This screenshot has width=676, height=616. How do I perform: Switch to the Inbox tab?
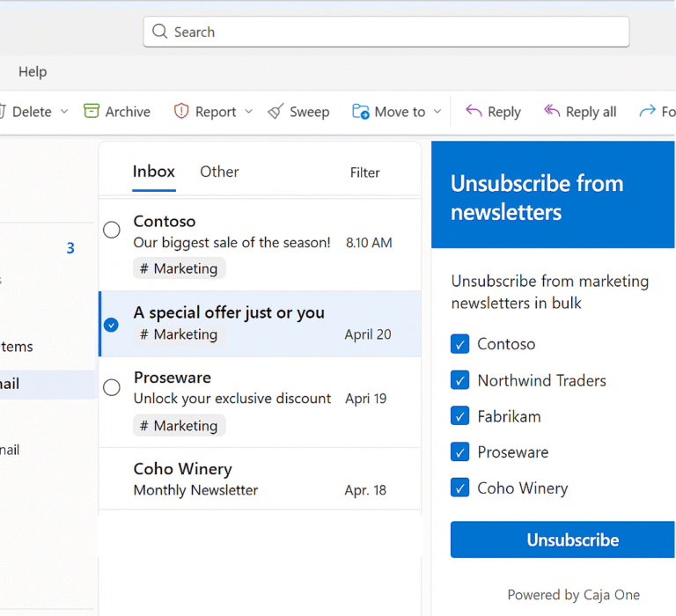coord(153,172)
